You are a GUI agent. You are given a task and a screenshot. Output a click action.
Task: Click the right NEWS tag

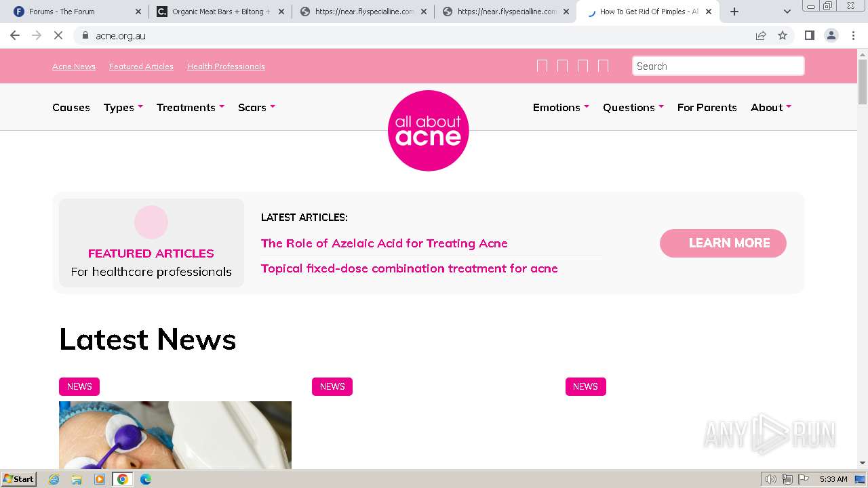(586, 386)
